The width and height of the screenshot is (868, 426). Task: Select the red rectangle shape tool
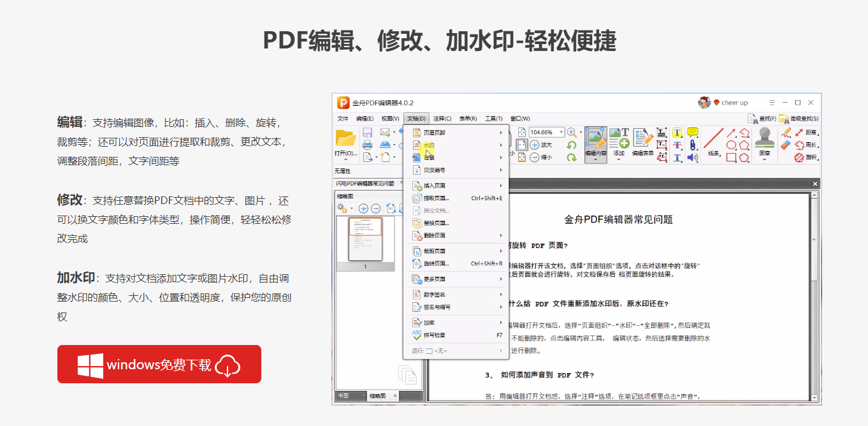point(732,158)
